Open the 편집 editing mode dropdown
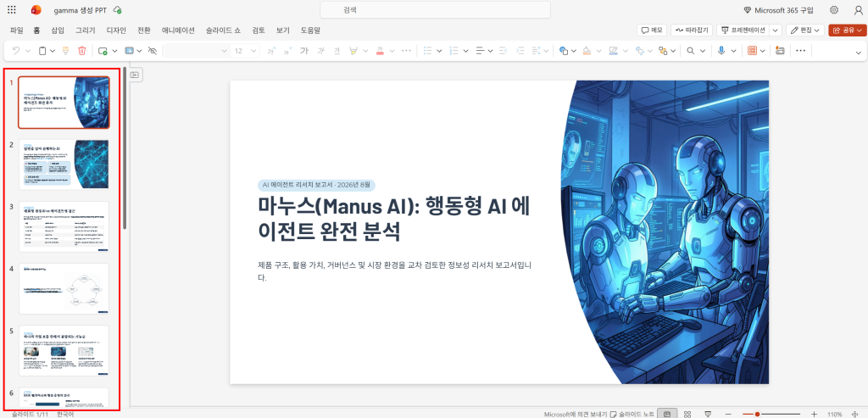Viewport: 868px width, 418px height. pos(805,31)
